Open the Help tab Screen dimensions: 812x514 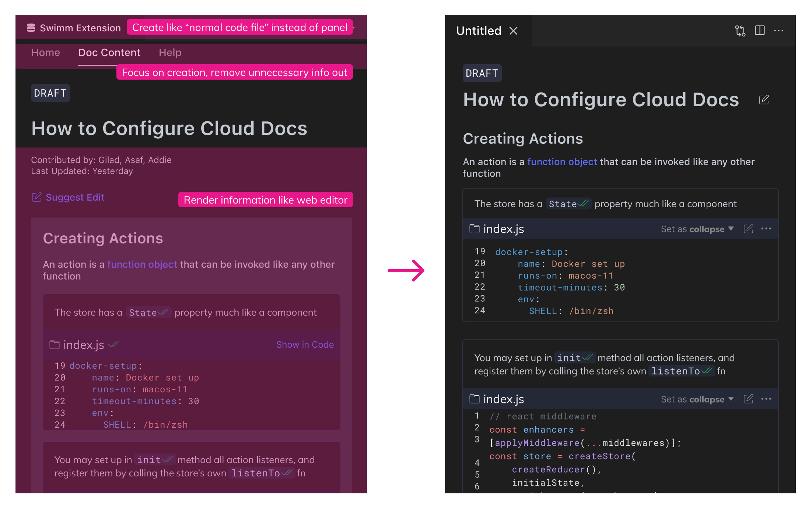pos(170,53)
